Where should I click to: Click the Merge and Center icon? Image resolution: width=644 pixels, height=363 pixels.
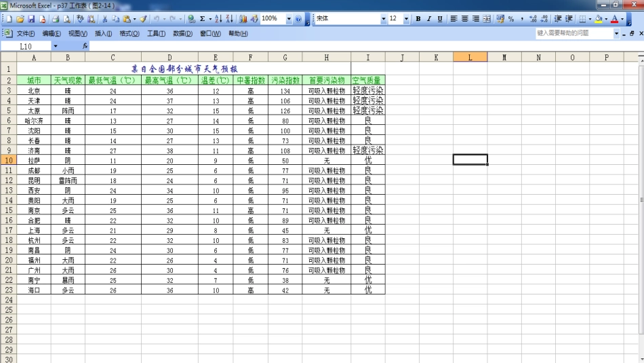(487, 19)
